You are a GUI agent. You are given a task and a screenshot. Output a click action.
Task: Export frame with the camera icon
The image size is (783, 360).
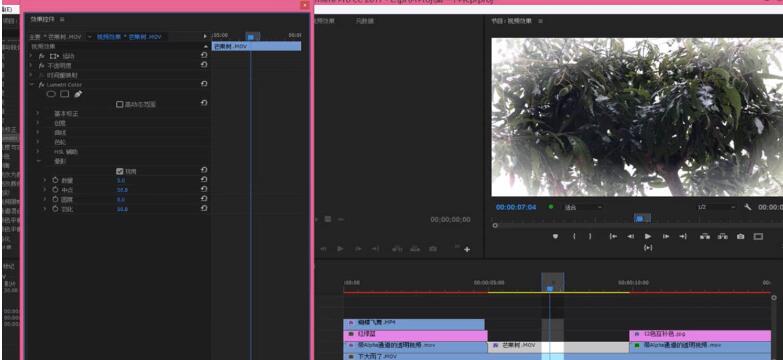(x=741, y=237)
